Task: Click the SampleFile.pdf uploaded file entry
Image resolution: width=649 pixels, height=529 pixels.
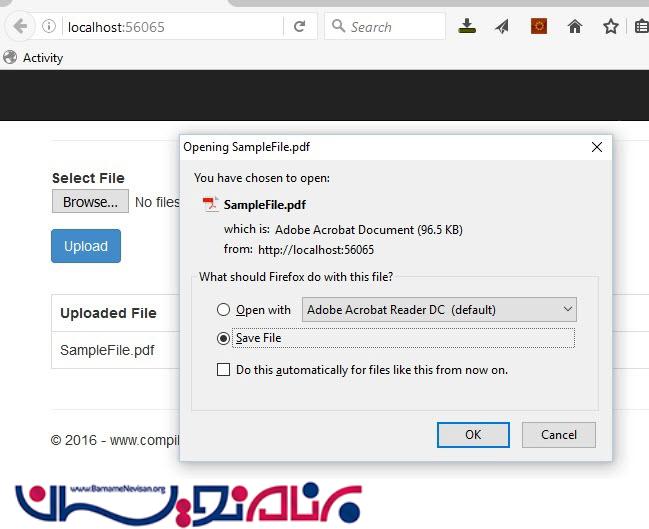Action: (x=107, y=350)
